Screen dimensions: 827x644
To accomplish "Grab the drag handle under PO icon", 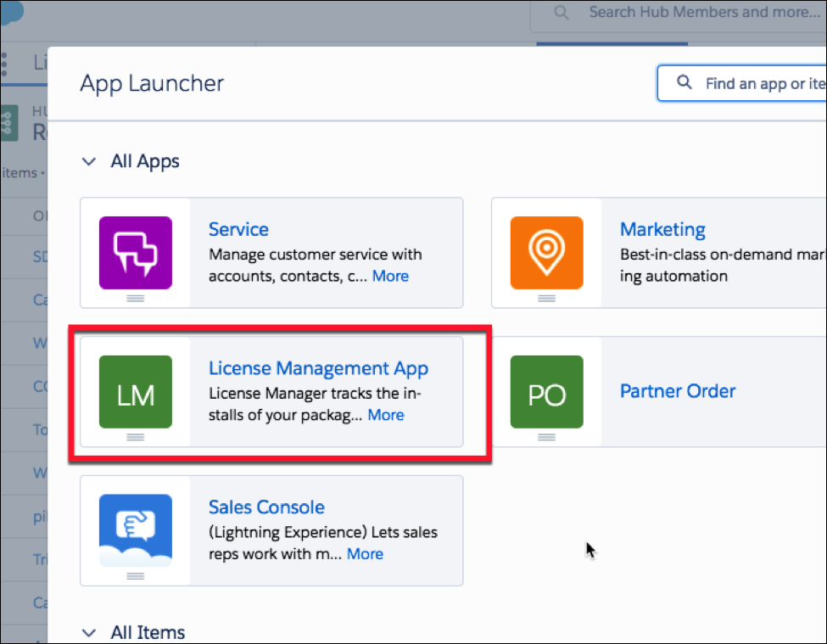I will coord(546,437).
